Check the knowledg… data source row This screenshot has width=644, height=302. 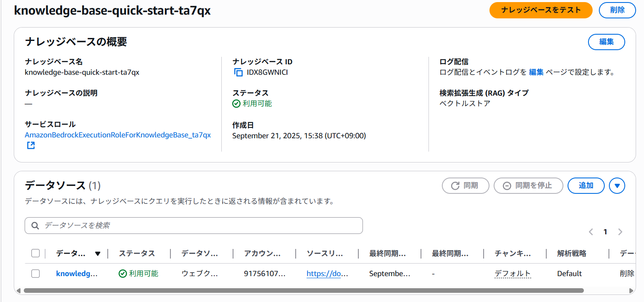[35, 274]
